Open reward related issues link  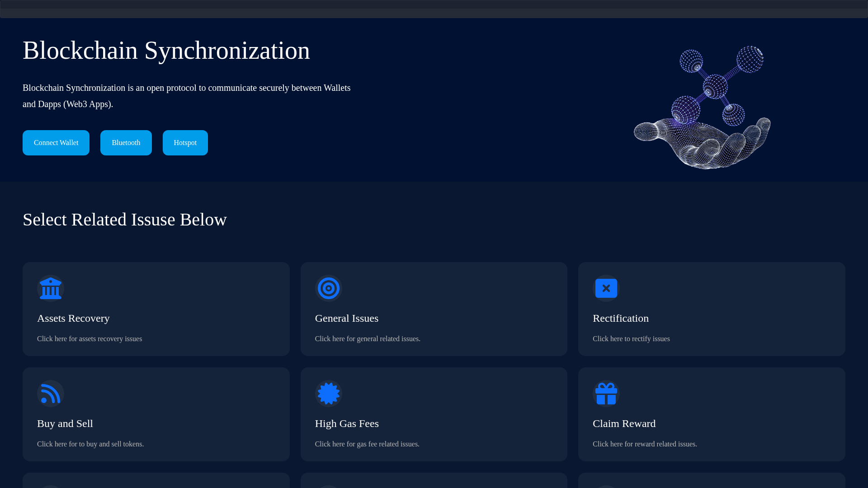645,444
